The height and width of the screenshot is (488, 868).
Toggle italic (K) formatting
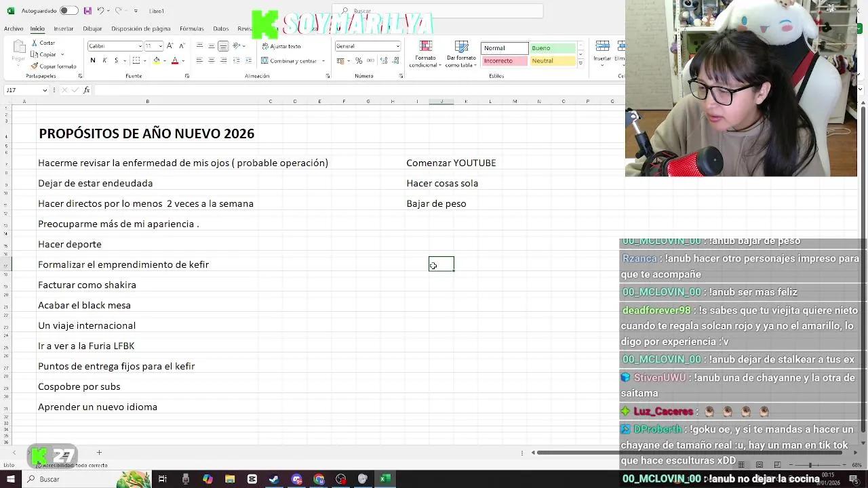(x=104, y=60)
